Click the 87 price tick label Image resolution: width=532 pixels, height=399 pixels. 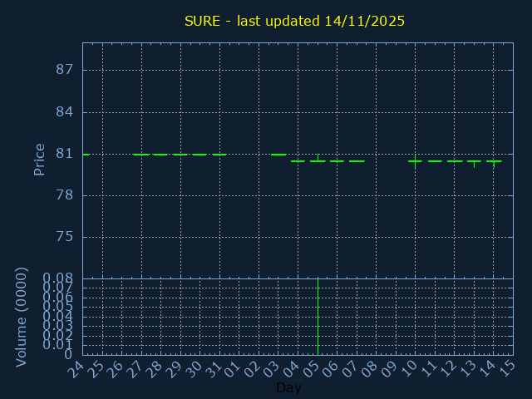[x=64, y=70]
